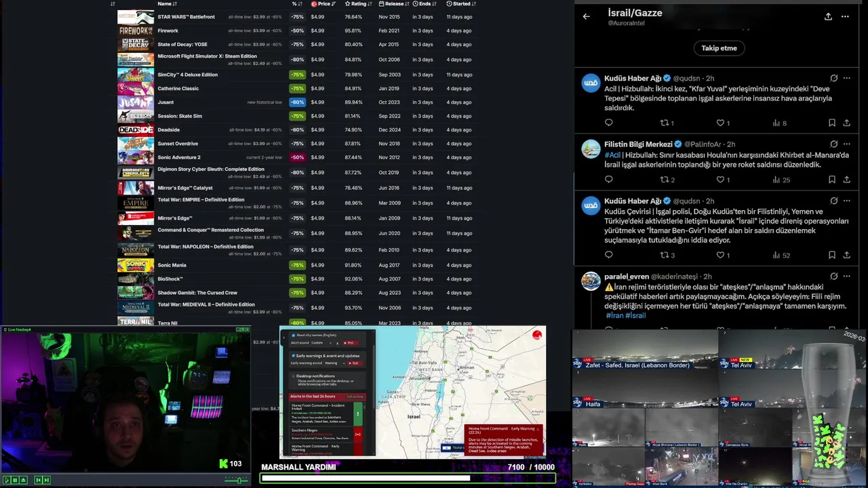Open the Sonic Mania thumbnail image
This screenshot has height=488, width=868.
click(x=136, y=265)
